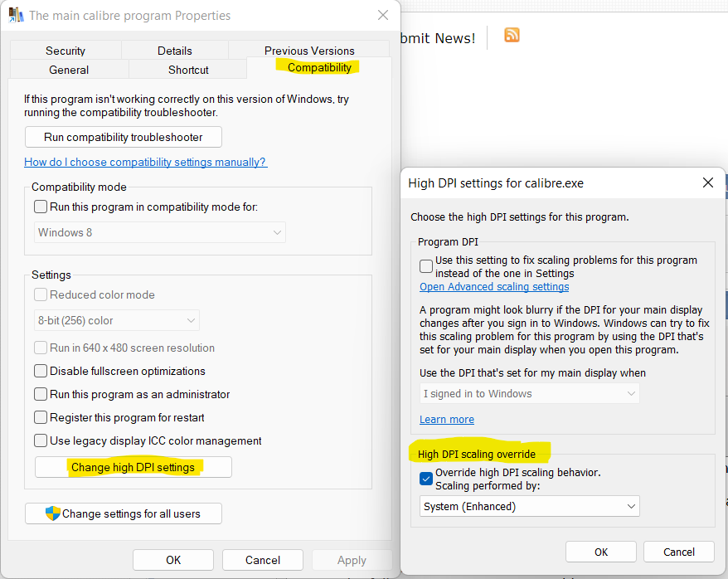Click the Program DPI group label
This screenshot has width=728, height=579.
click(448, 242)
